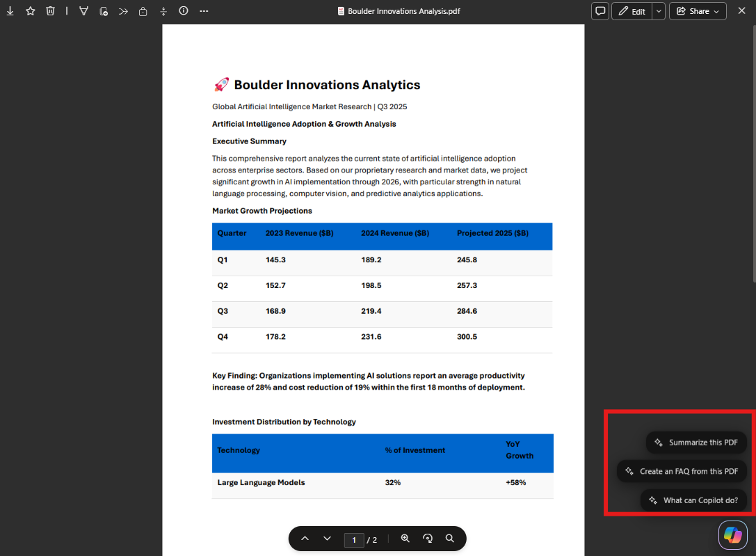The height and width of the screenshot is (556, 756).
Task: Open the comments pane speech bubble icon
Action: coord(600,11)
